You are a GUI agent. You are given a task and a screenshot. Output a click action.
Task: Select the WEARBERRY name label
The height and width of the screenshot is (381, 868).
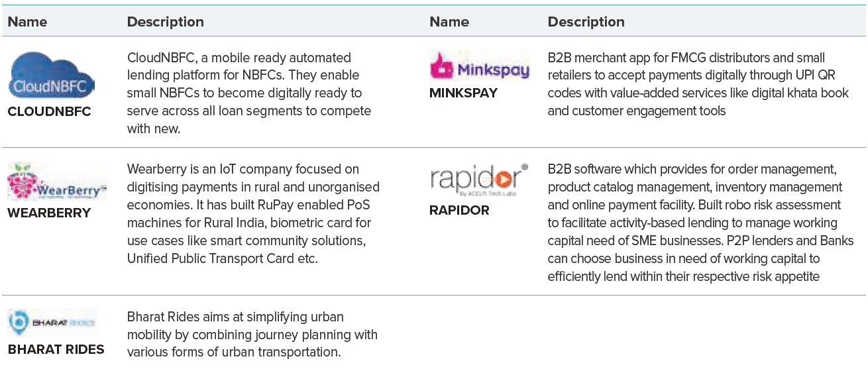(x=49, y=213)
